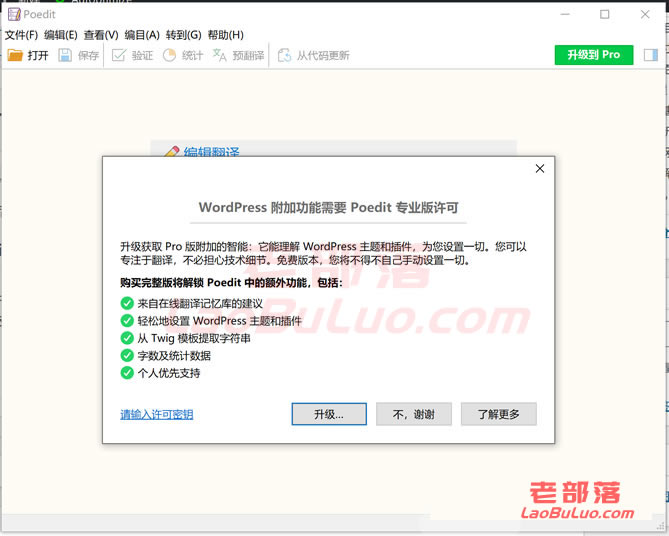Click the text 从 Twig 模板提取字符串
669x536 pixels.
pyautogui.click(x=194, y=338)
